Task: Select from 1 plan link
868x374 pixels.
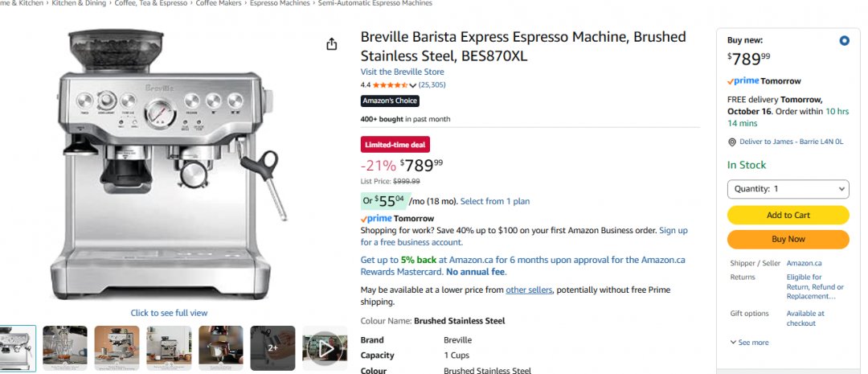Action: pos(495,201)
